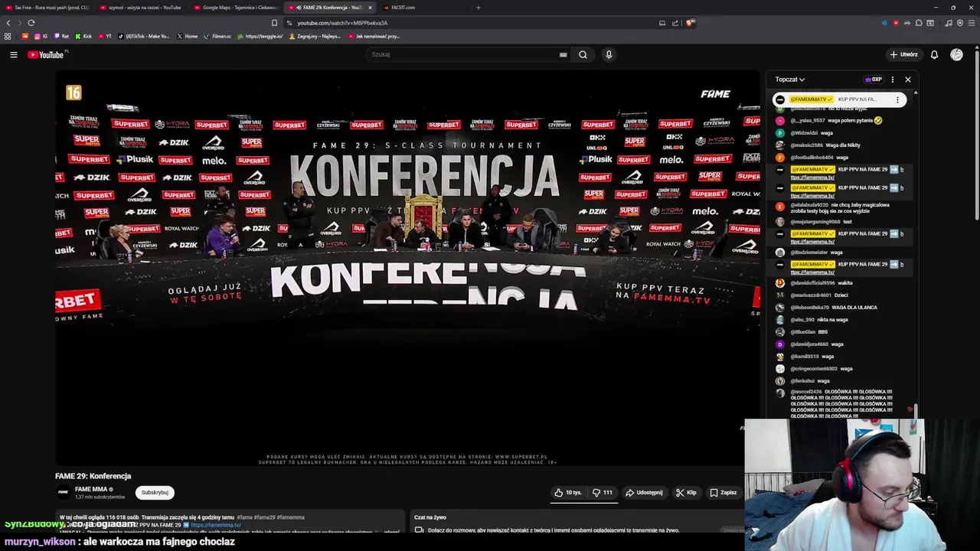980x551 pixels.
Task: Open picture-in-picture icon in address bar
Action: (x=662, y=23)
